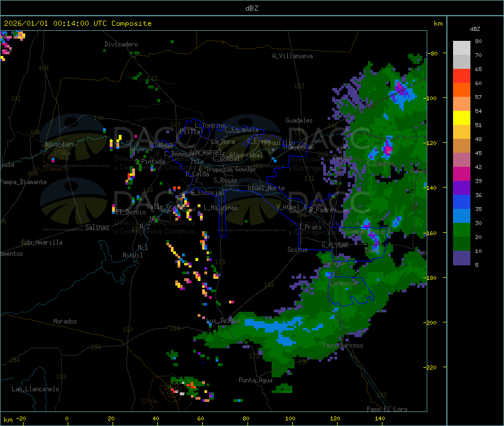Click the 'Atuel_Norte' map label
Image resolution: width=504 pixels, height=426 pixels.
coord(266,188)
